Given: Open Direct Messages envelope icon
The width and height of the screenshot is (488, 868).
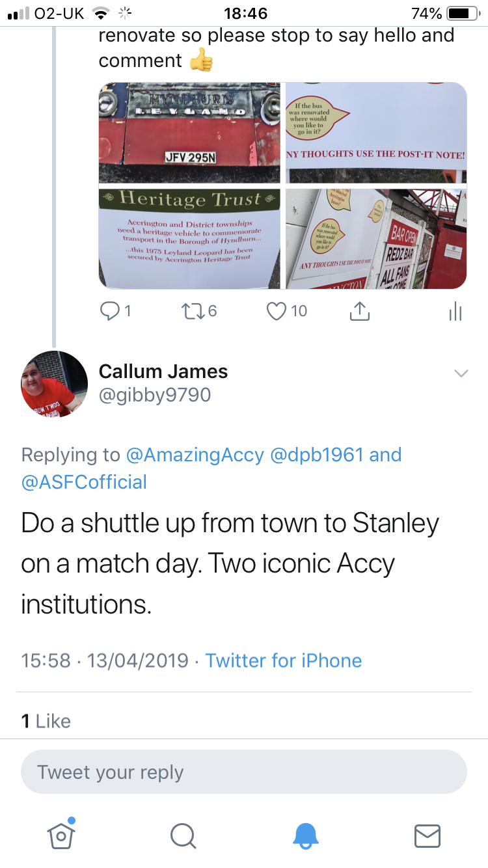Looking at the screenshot, I should click(427, 835).
